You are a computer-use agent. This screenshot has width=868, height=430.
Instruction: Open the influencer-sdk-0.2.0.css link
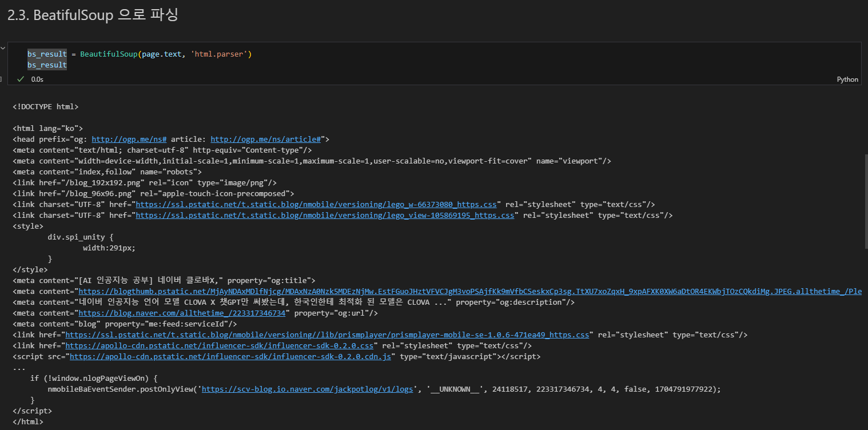click(x=220, y=345)
